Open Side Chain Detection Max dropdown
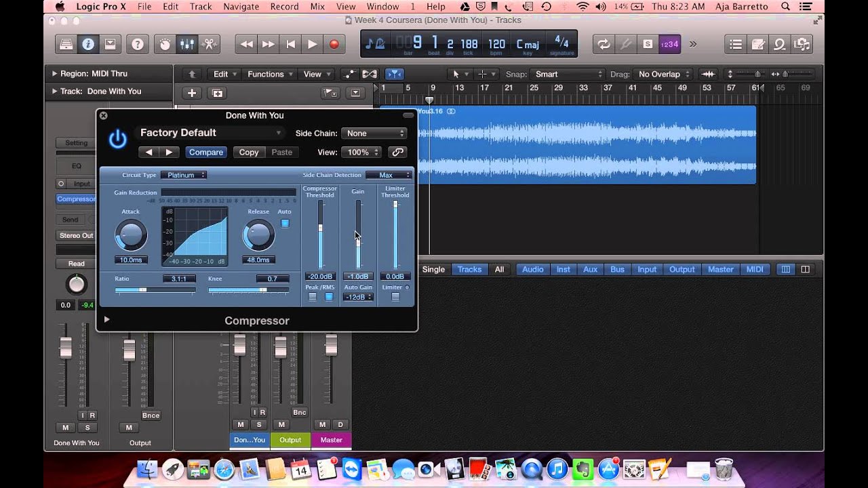 389,175
